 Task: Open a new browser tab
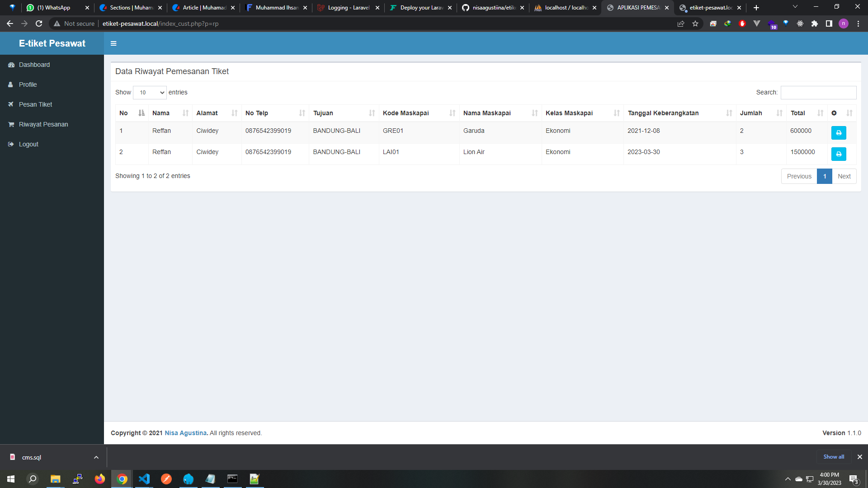coord(756,8)
